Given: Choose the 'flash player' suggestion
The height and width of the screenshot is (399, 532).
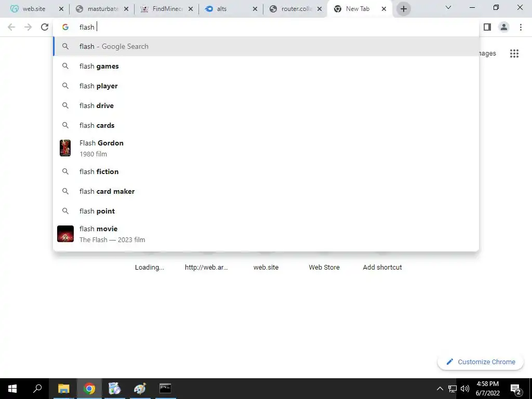Looking at the screenshot, I should tap(266, 86).
